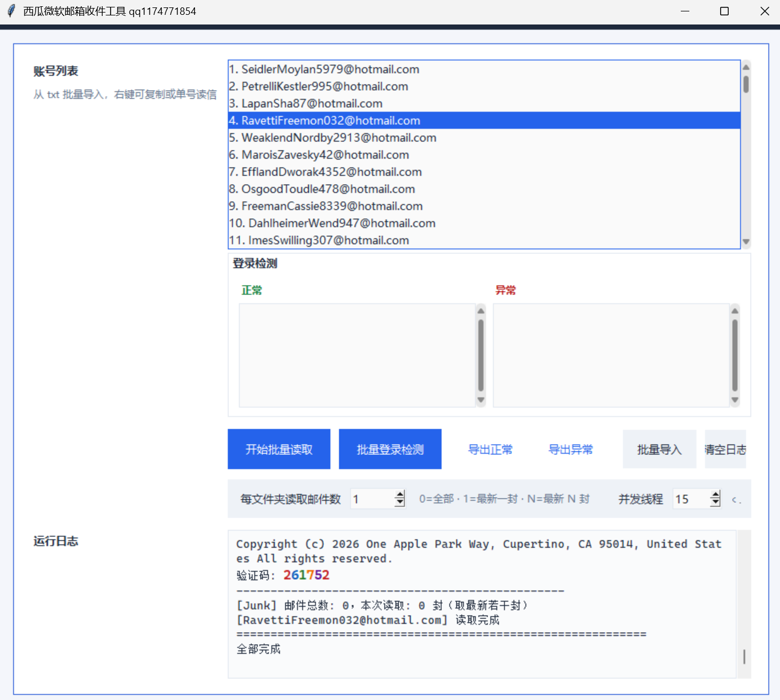The width and height of the screenshot is (780, 700).
Task: Click the 并发线程 input field
Action: (x=690, y=498)
